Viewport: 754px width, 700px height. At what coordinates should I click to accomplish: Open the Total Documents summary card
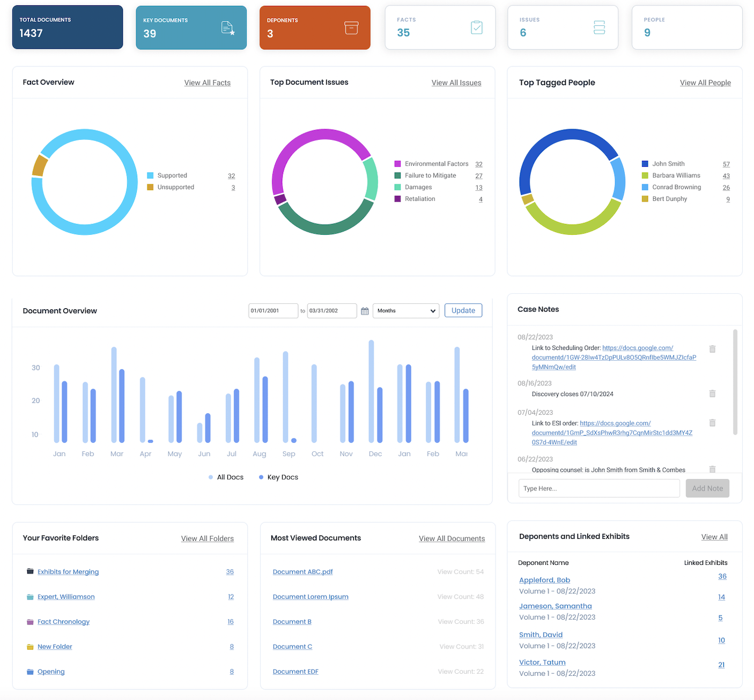(x=68, y=27)
